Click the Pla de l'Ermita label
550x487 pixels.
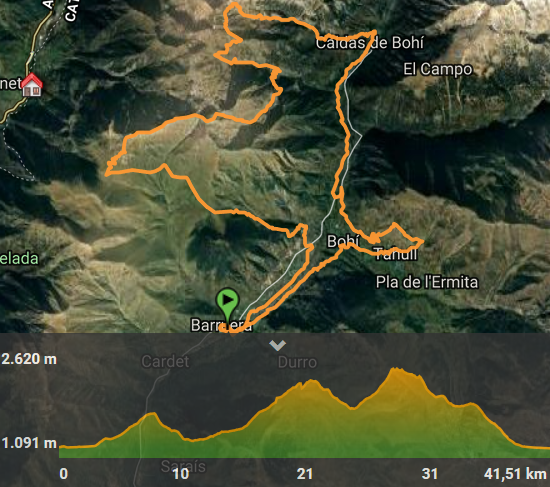pyautogui.click(x=427, y=282)
